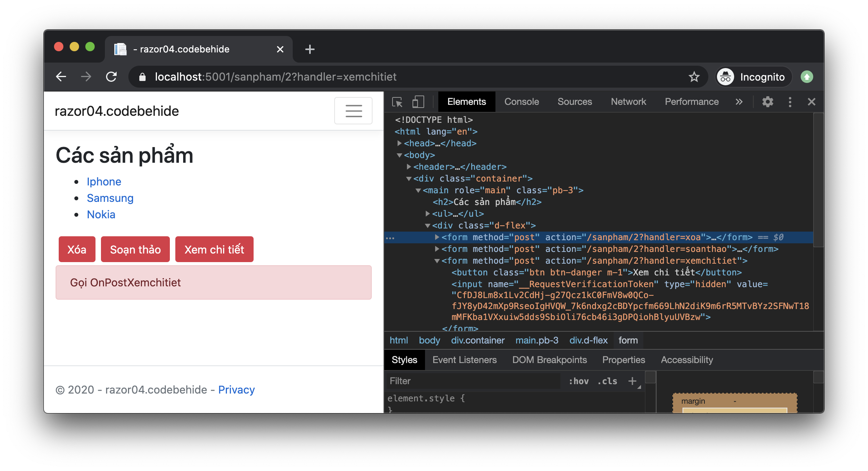868x471 pixels.
Task: Open a new browser tab
Action: click(x=310, y=49)
